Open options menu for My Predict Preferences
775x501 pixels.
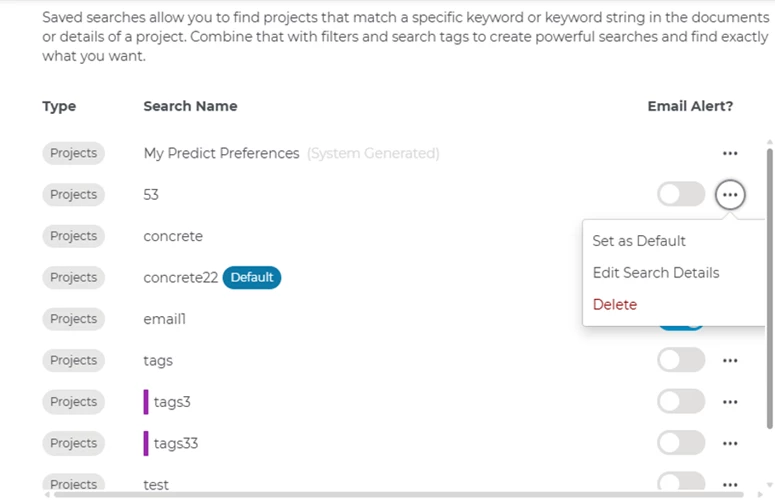click(730, 153)
